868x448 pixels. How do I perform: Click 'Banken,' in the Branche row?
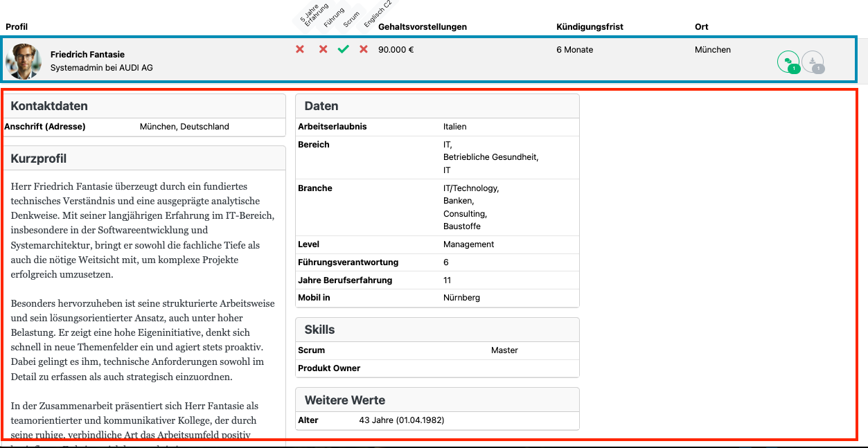[x=459, y=201]
